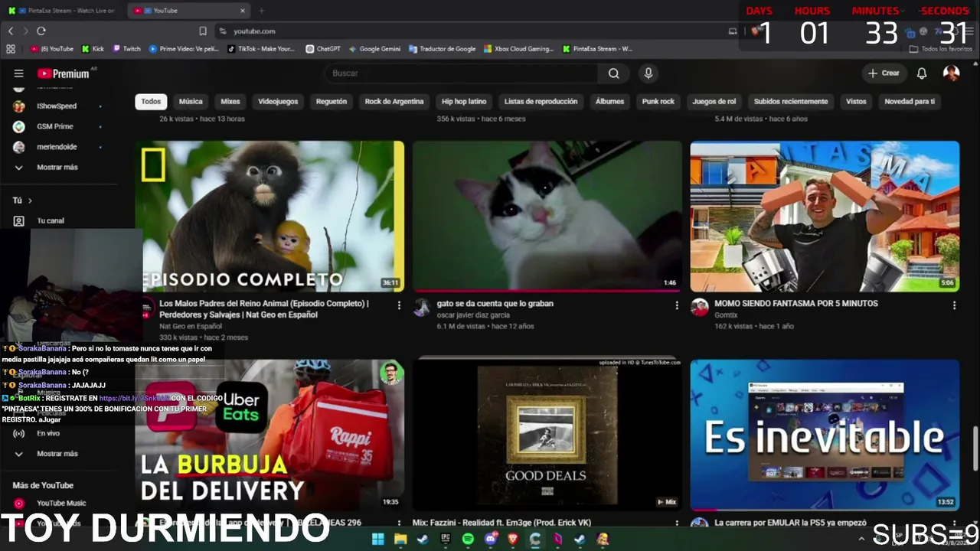
Task: Bookmark this page in address bar
Action: pyautogui.click(x=203, y=31)
